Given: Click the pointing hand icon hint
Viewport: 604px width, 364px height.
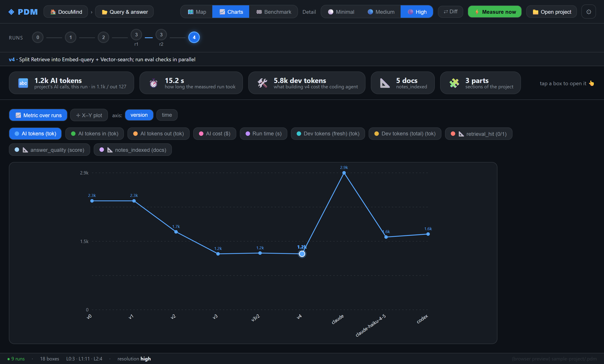Looking at the screenshot, I should pos(592,83).
